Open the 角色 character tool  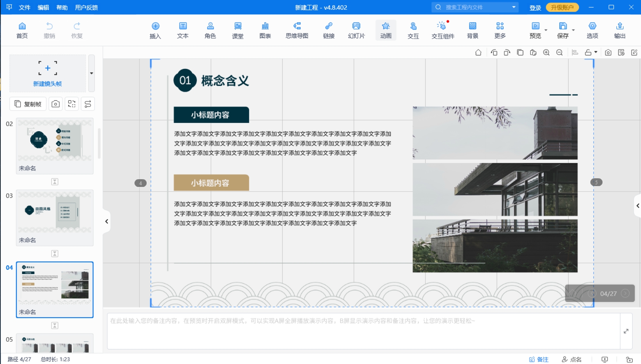[x=210, y=30]
